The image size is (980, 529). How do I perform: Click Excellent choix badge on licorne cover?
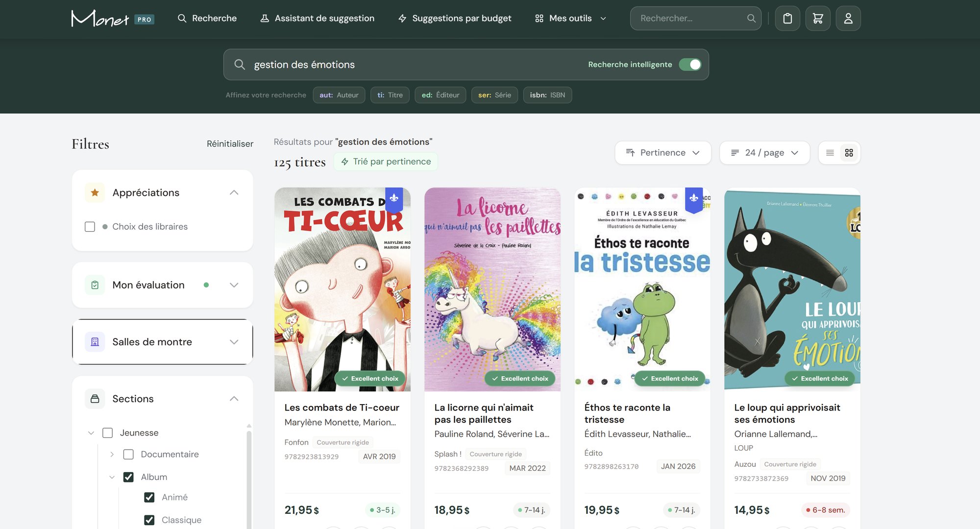(520, 378)
